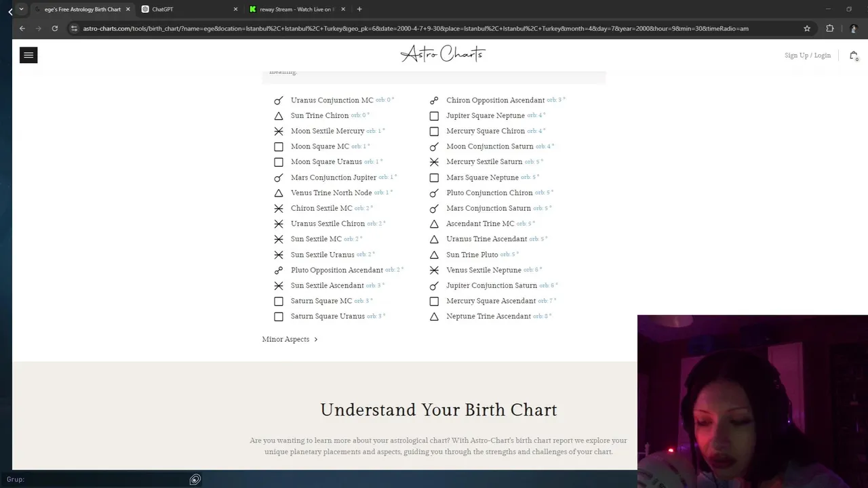Open the shopping cart
This screenshot has height=488, width=868.
point(853,56)
